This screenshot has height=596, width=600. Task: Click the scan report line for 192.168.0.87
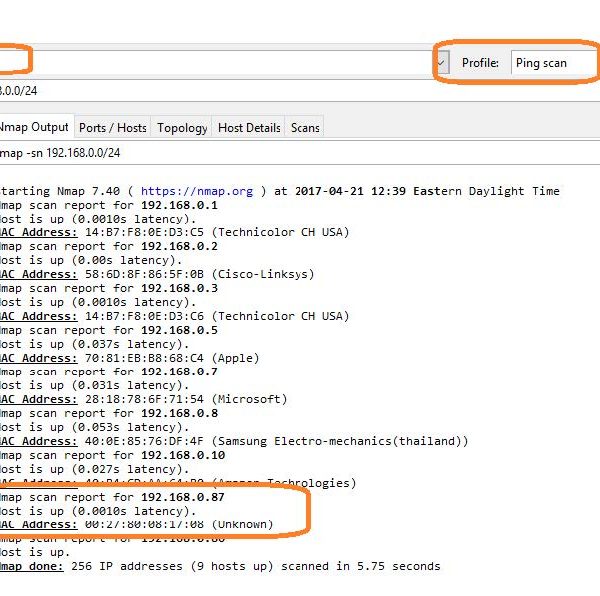pyautogui.click(x=111, y=497)
